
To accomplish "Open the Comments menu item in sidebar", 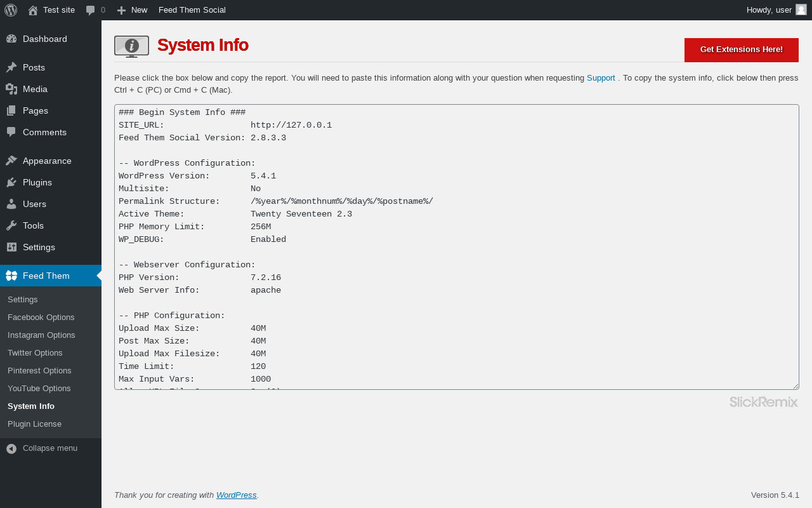I will pyautogui.click(x=51, y=132).
